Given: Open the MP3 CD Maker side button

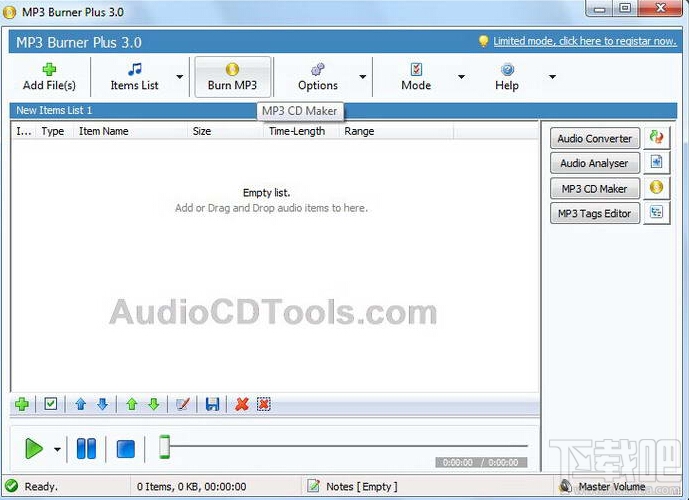Looking at the screenshot, I should click(x=595, y=188).
